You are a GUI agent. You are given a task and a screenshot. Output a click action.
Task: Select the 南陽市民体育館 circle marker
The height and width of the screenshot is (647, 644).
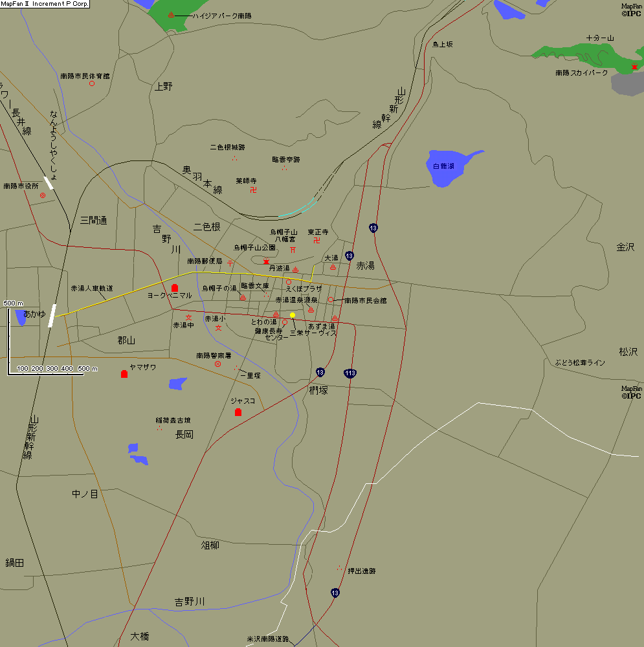click(92, 83)
